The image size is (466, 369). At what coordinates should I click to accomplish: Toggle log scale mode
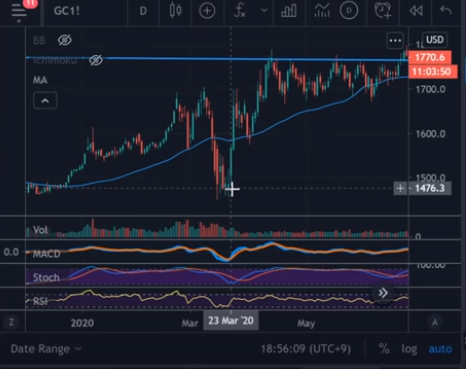tap(409, 349)
